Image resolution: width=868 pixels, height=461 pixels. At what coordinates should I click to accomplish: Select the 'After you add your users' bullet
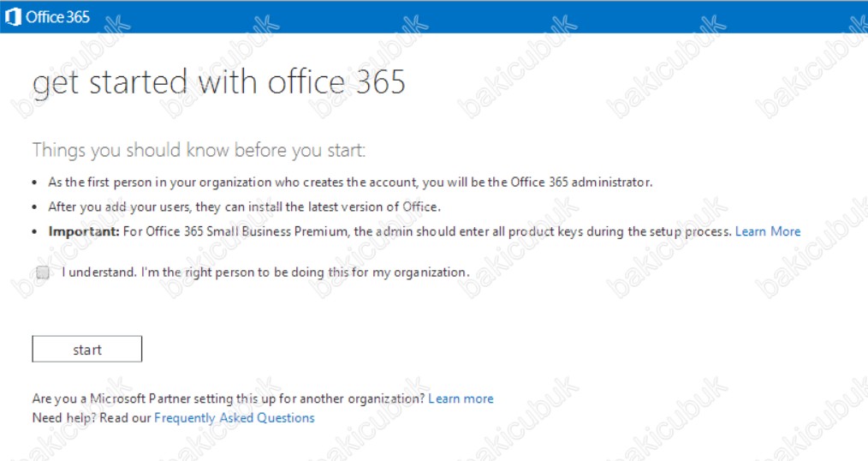click(245, 207)
